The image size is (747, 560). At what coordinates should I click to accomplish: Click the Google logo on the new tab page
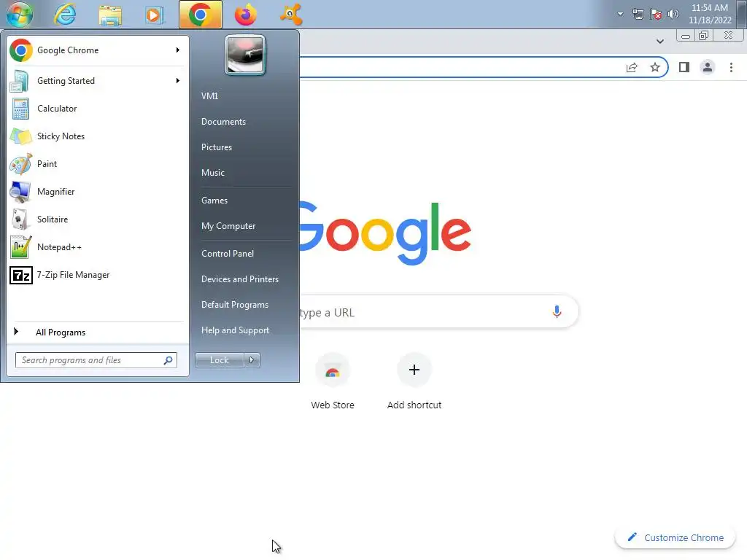tap(386, 233)
